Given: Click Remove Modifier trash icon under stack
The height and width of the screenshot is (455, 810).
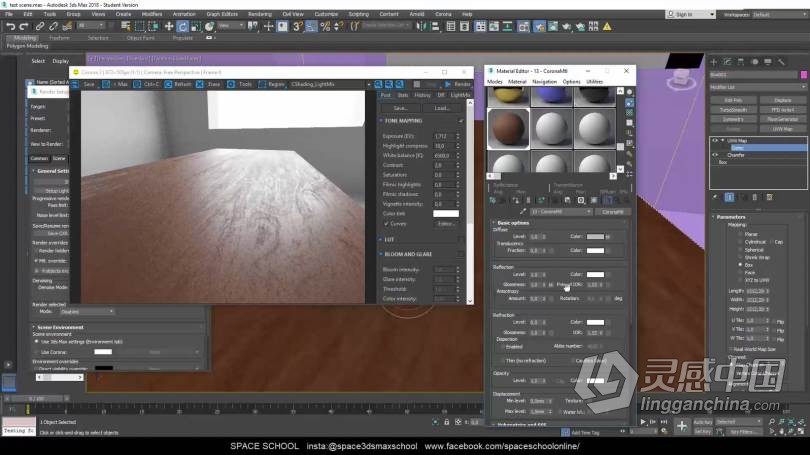Looking at the screenshot, I should pos(755,197).
